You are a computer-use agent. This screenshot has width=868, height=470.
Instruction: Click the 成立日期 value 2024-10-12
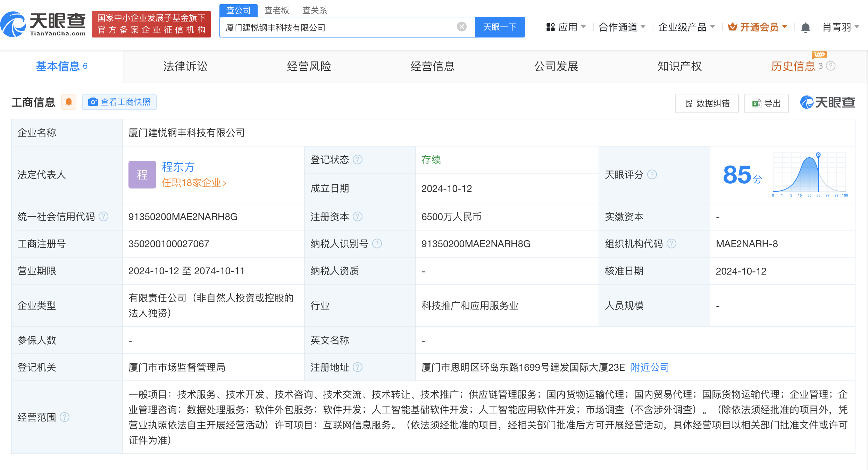(446, 188)
